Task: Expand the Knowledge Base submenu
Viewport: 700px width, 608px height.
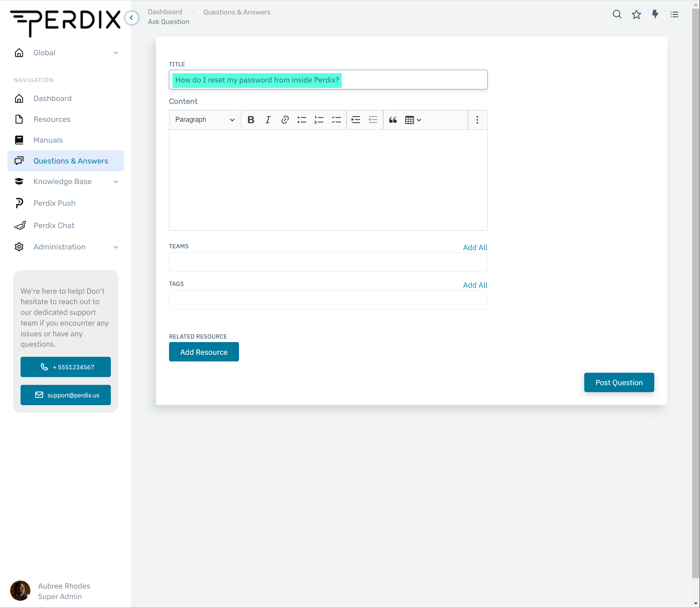Action: tap(116, 182)
